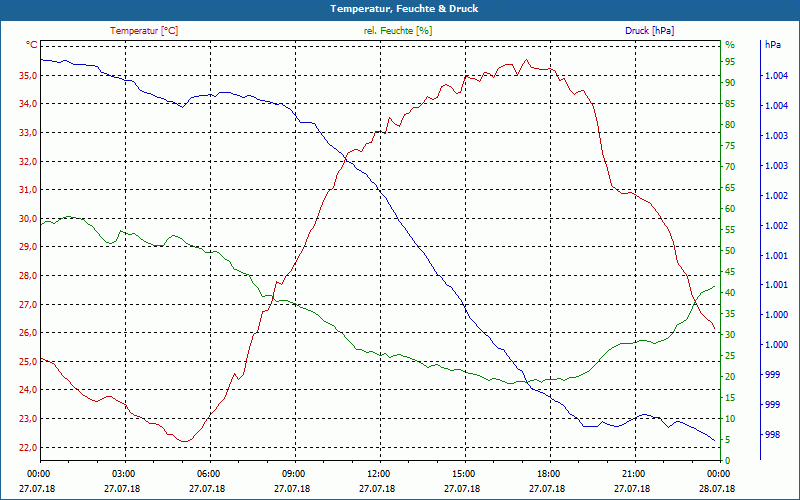Click the 20 humidity axis value
This screenshot has width=800, height=500.
[x=730, y=377]
